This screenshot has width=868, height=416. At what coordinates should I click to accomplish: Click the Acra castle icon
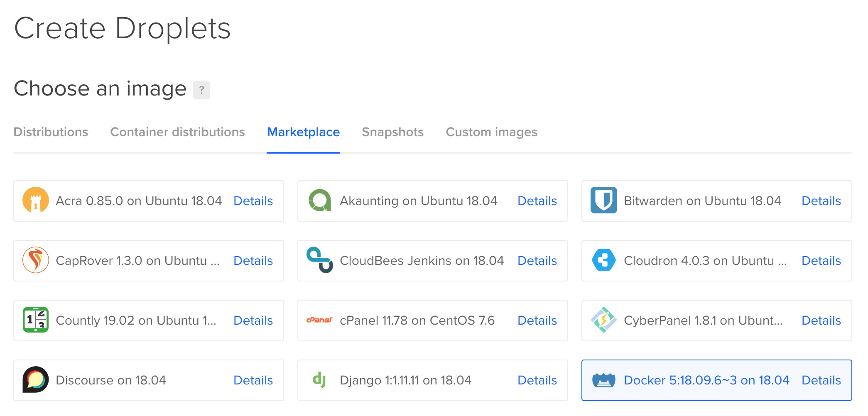pos(36,200)
